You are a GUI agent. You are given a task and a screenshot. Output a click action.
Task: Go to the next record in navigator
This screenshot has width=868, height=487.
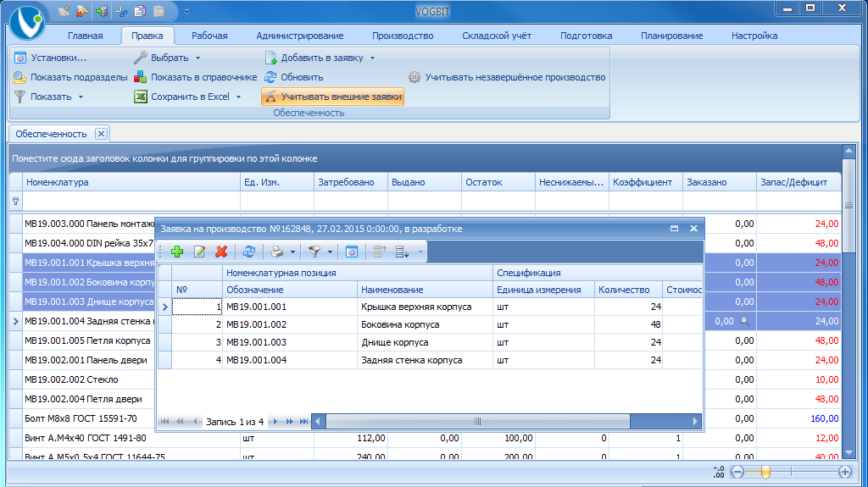click(275, 422)
